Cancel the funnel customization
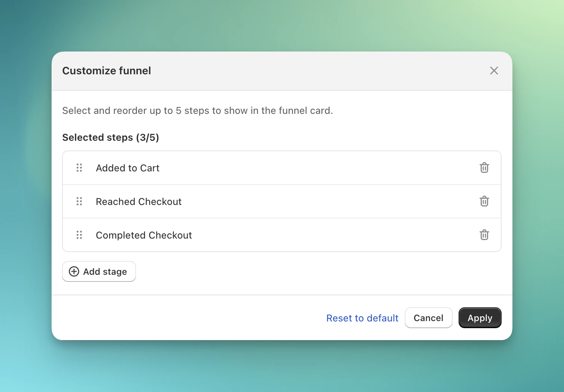The image size is (564, 392). pyautogui.click(x=428, y=318)
